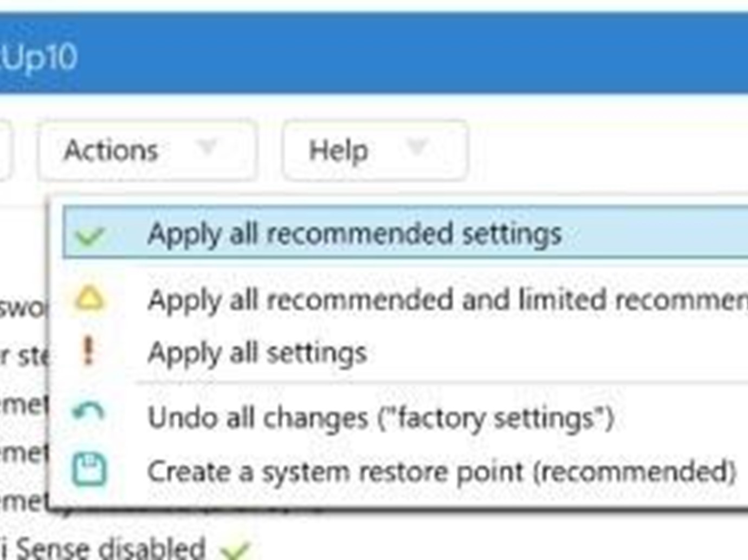The height and width of the screenshot is (560, 748).
Task: Select Create a system restore point
Action: (405, 471)
